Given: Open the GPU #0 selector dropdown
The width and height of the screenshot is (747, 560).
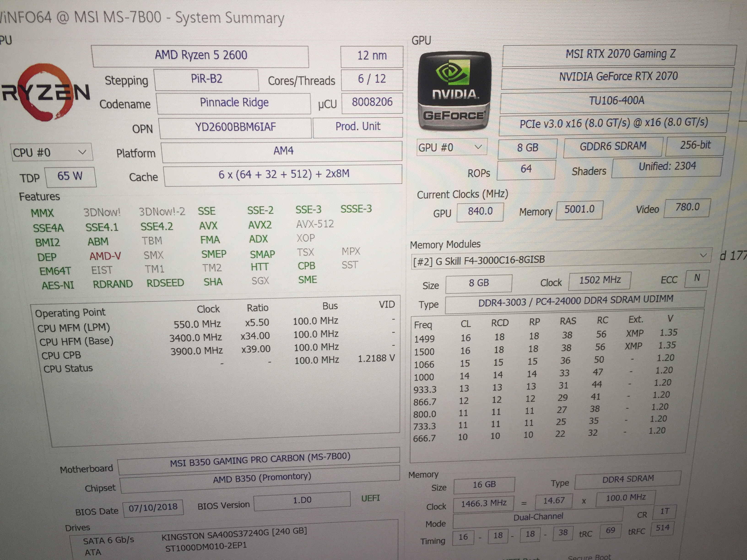Looking at the screenshot, I should 451,147.
